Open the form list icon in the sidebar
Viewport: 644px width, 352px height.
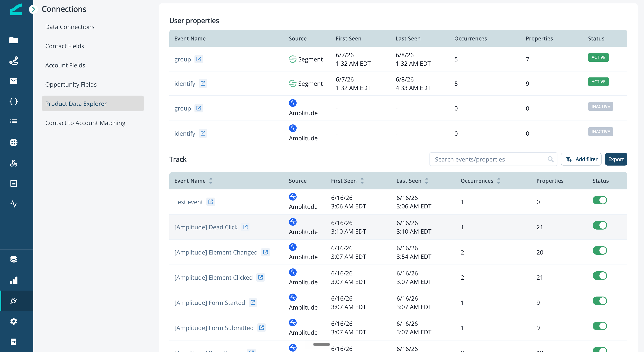coord(13,184)
